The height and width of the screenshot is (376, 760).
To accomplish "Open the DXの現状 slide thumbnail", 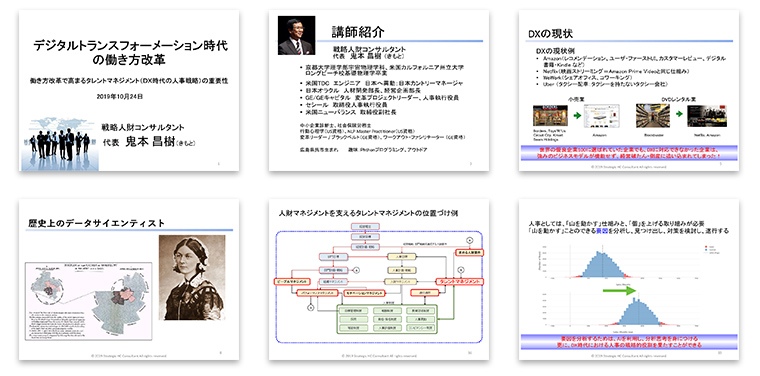I will [629, 91].
